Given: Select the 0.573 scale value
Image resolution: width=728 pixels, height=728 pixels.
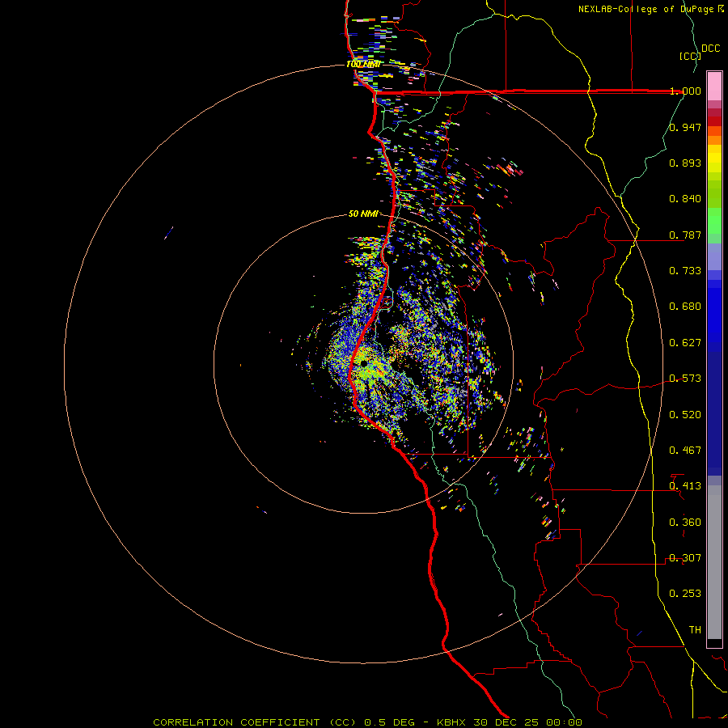Looking at the screenshot, I should pyautogui.click(x=685, y=379).
